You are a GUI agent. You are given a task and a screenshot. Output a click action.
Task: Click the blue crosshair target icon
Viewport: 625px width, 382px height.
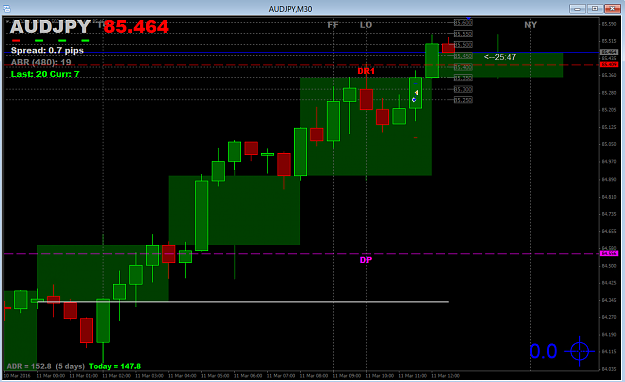(580, 351)
